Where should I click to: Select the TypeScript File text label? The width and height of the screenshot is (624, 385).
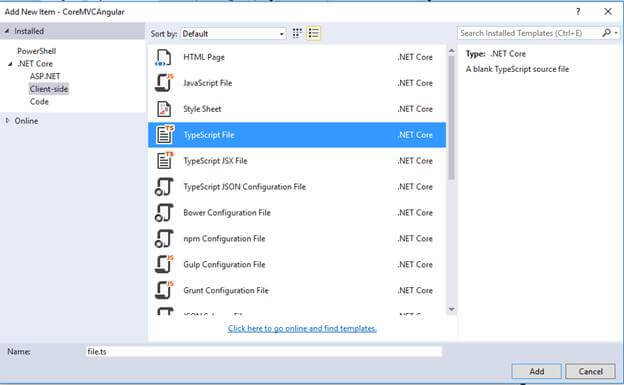209,135
